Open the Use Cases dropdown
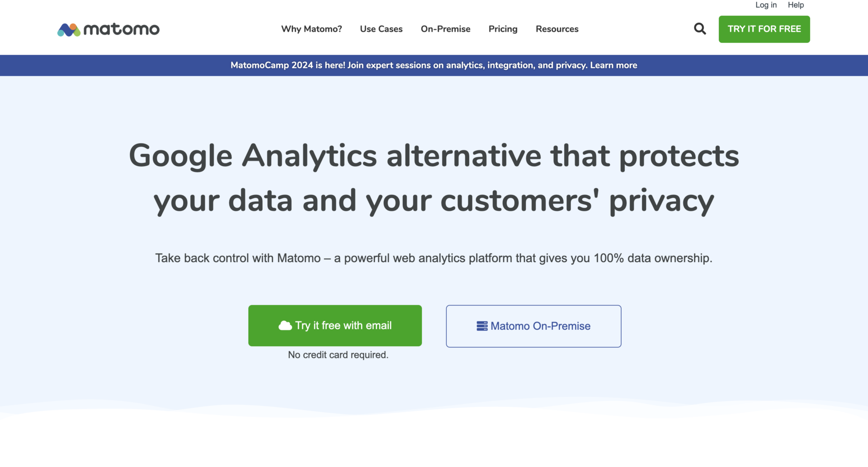The width and height of the screenshot is (868, 467). click(381, 29)
